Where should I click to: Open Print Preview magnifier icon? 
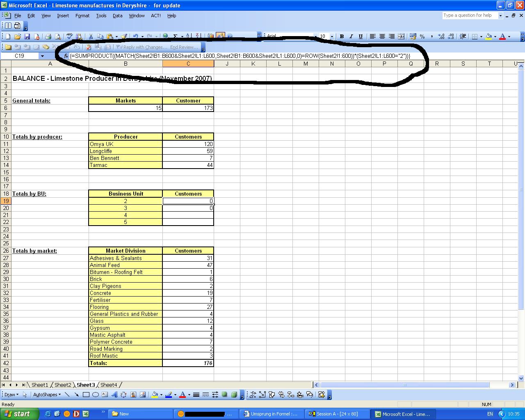coord(58,37)
